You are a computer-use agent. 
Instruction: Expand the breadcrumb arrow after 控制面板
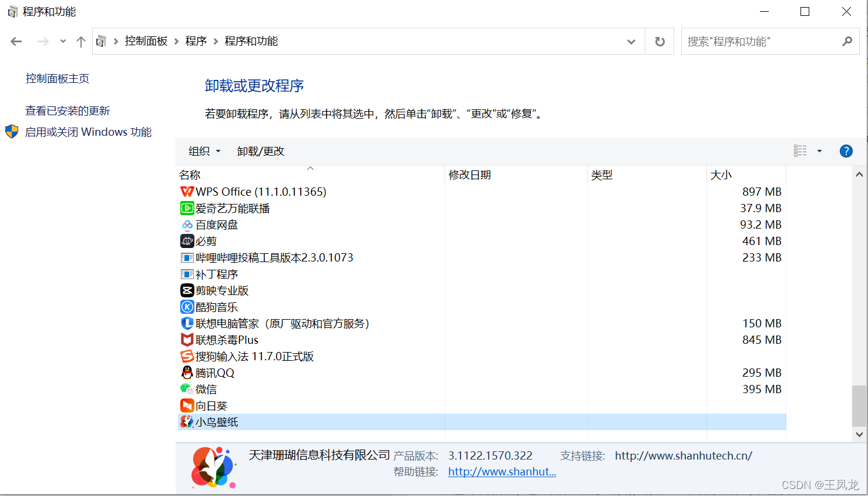pyautogui.click(x=176, y=41)
